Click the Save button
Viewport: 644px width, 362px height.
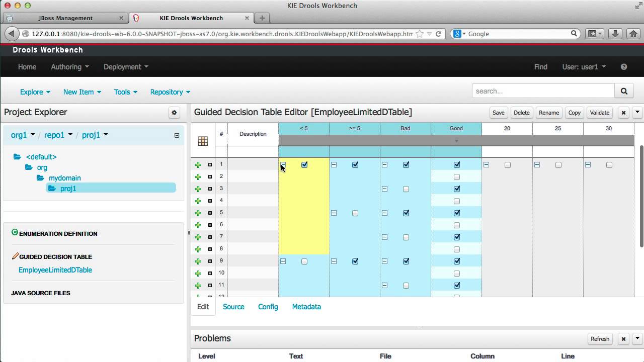point(498,113)
